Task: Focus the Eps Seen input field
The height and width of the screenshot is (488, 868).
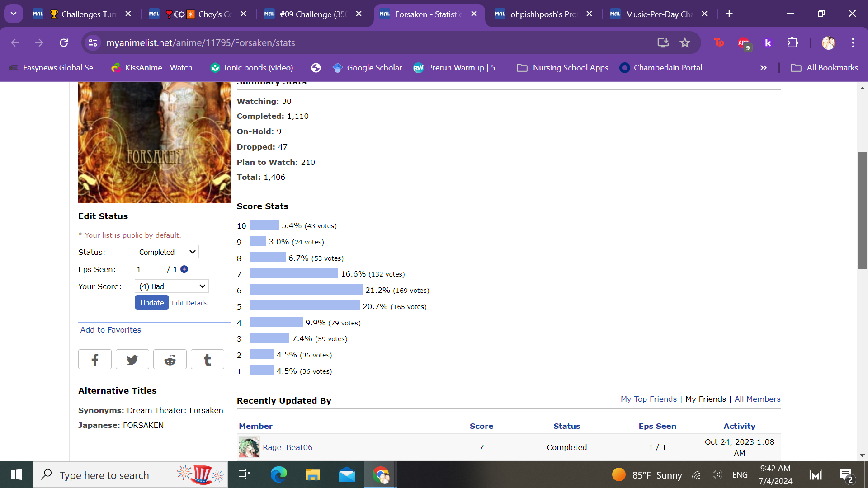Action: [149, 269]
